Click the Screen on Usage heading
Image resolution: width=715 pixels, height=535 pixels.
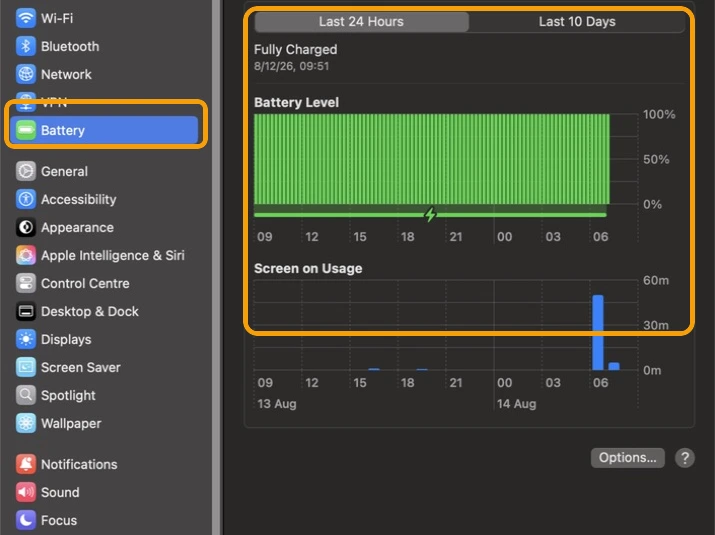308,268
